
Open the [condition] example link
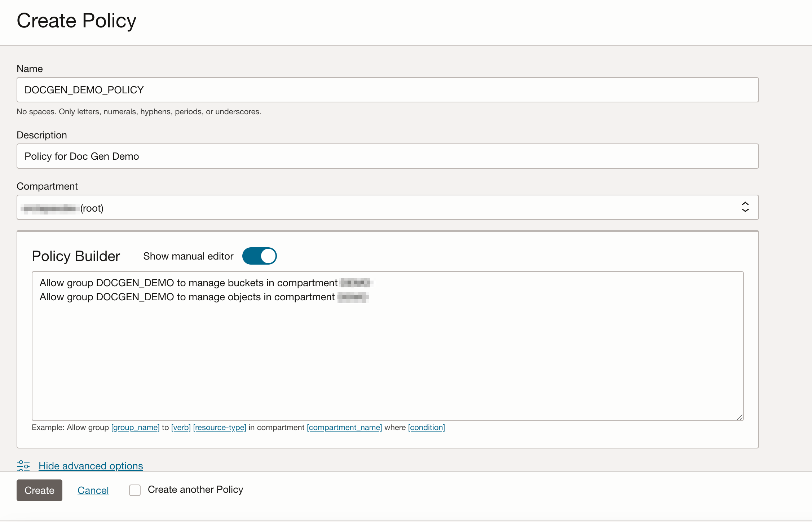[x=426, y=427]
